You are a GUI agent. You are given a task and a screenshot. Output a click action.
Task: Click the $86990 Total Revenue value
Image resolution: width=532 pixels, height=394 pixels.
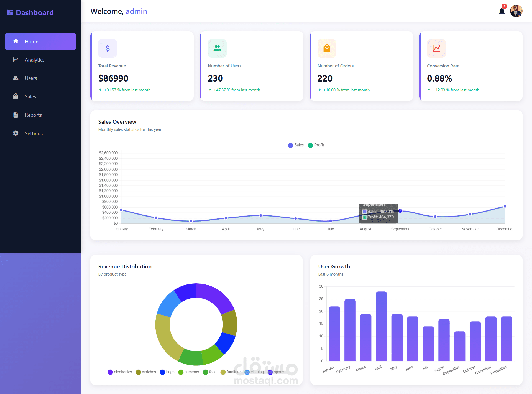tap(113, 78)
